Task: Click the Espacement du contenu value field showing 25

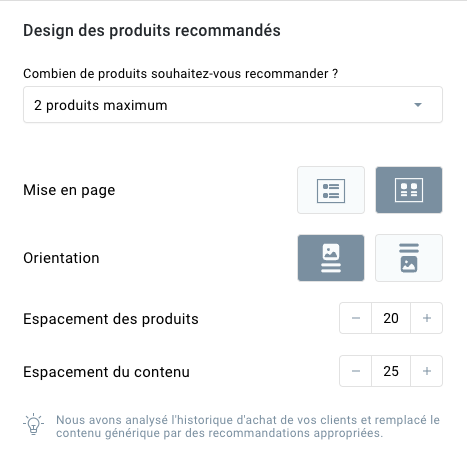Action: [391, 371]
